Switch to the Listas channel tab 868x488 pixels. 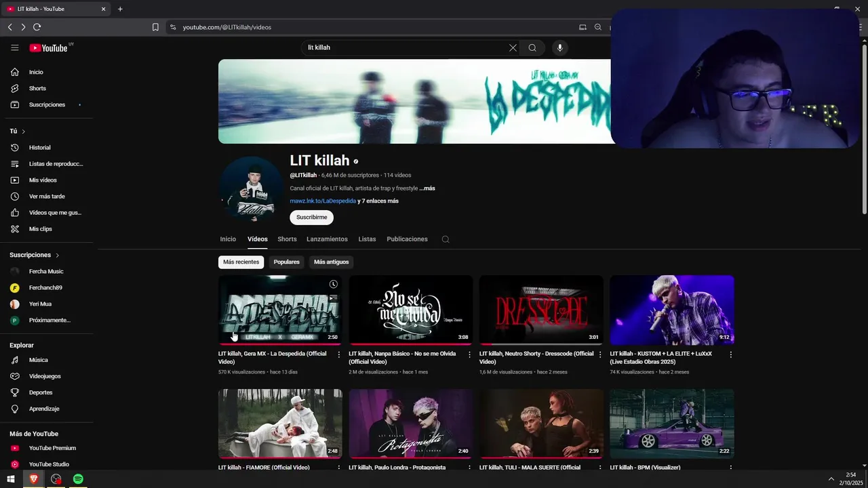367,239
